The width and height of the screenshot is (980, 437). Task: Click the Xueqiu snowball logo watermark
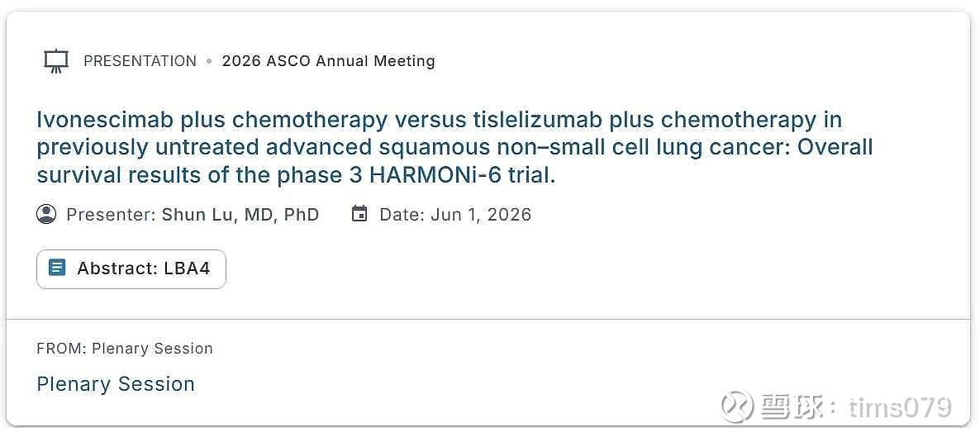click(735, 406)
